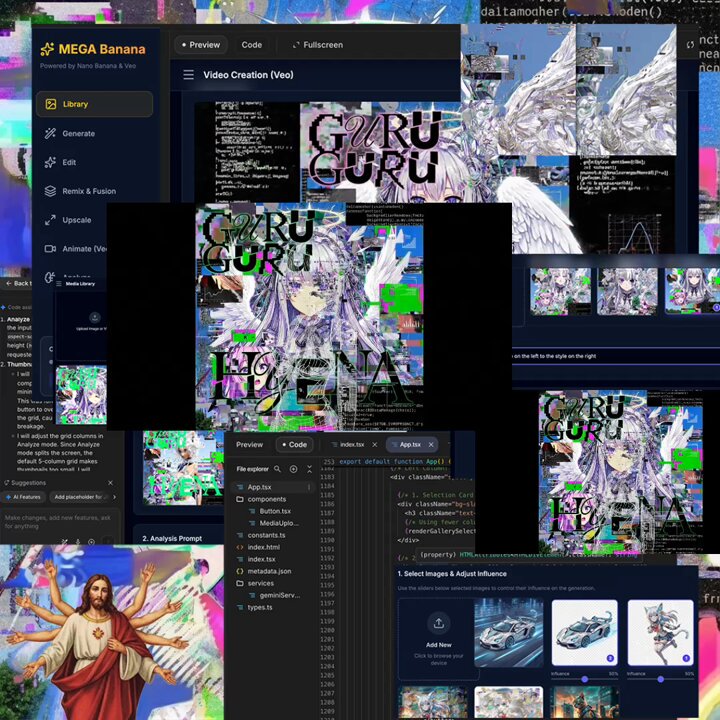
Task: Click the first result thumbnail under the video preview
Action: pyautogui.click(x=560, y=292)
